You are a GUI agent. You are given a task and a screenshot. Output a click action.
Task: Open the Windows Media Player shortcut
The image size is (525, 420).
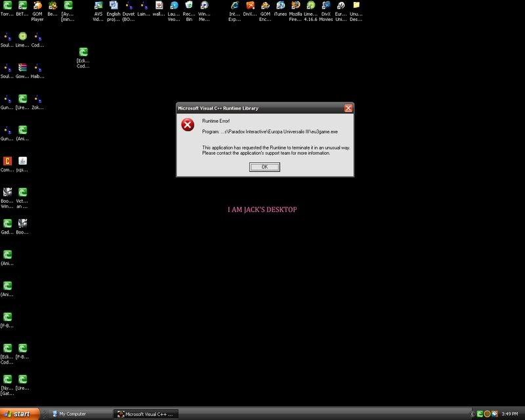pyautogui.click(x=204, y=11)
